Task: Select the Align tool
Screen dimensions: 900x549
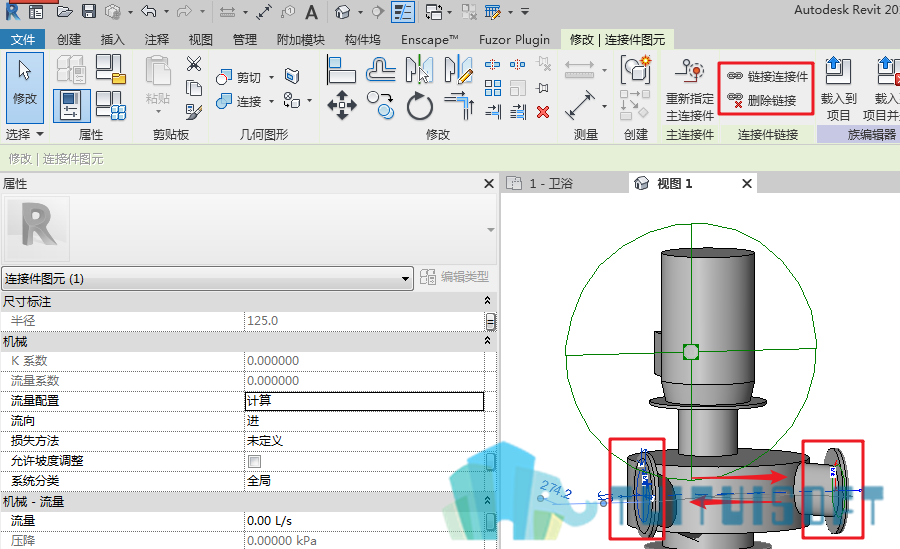Action: (x=341, y=69)
